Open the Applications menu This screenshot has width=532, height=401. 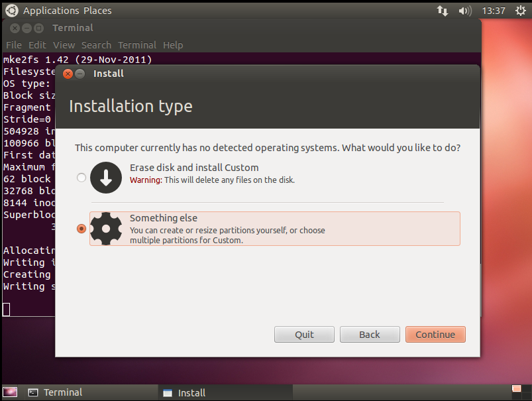[x=51, y=11]
